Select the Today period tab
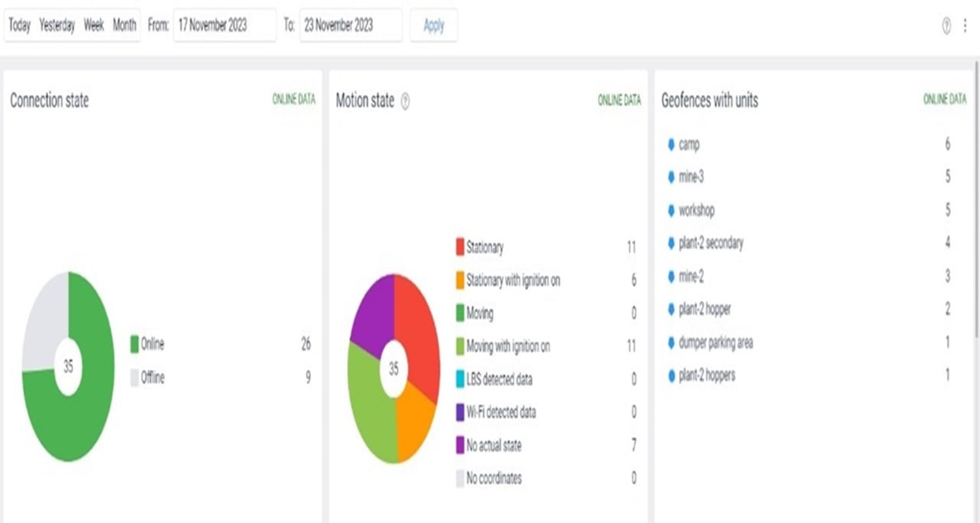Image resolution: width=980 pixels, height=523 pixels. click(20, 25)
